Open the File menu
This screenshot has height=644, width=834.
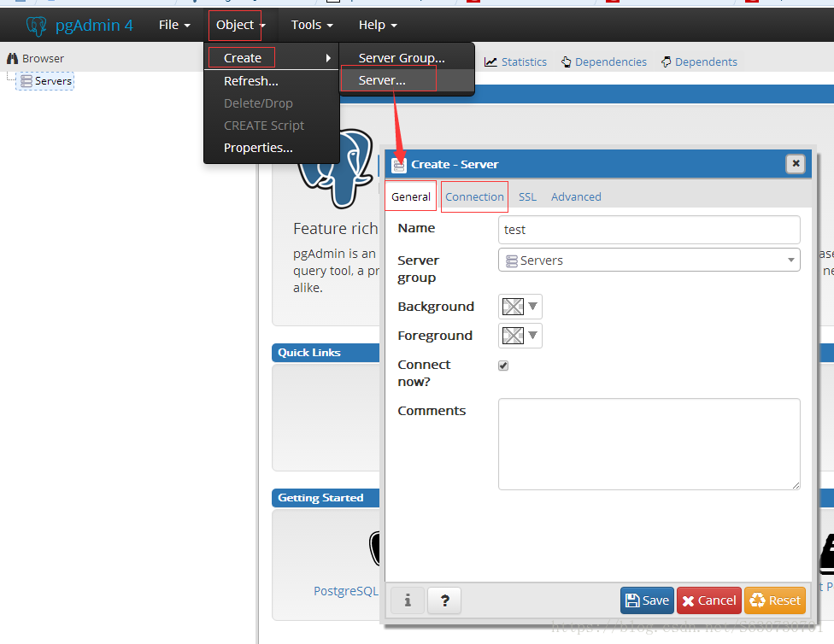click(174, 25)
